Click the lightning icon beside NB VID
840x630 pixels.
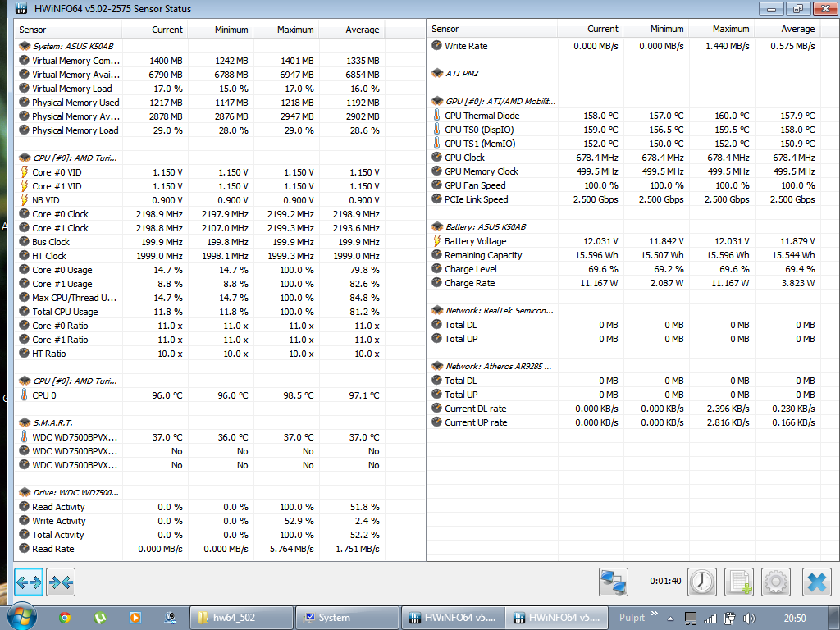pyautogui.click(x=24, y=200)
